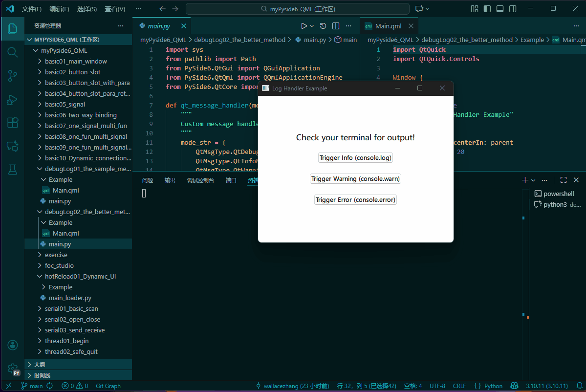Image resolution: width=586 pixels, height=392 pixels.
Task: Open terminal panel more actions menu
Action: point(544,180)
